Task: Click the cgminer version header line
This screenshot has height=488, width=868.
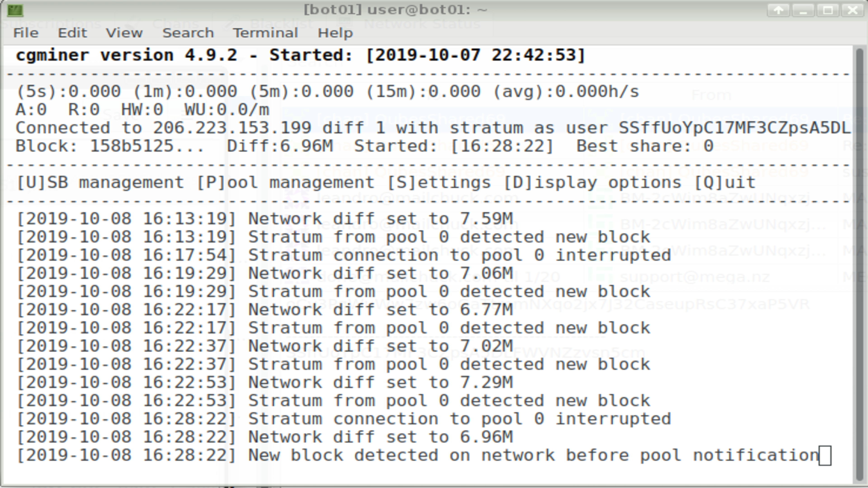Action: (301, 55)
